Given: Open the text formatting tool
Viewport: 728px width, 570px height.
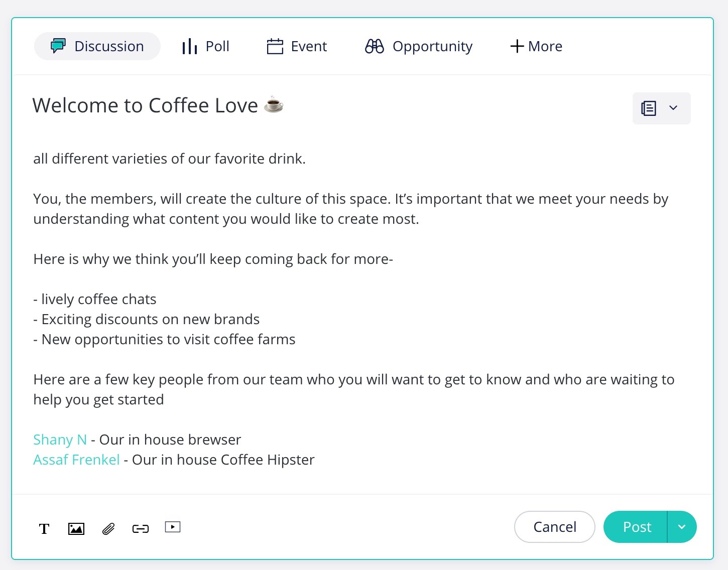Looking at the screenshot, I should coord(44,528).
